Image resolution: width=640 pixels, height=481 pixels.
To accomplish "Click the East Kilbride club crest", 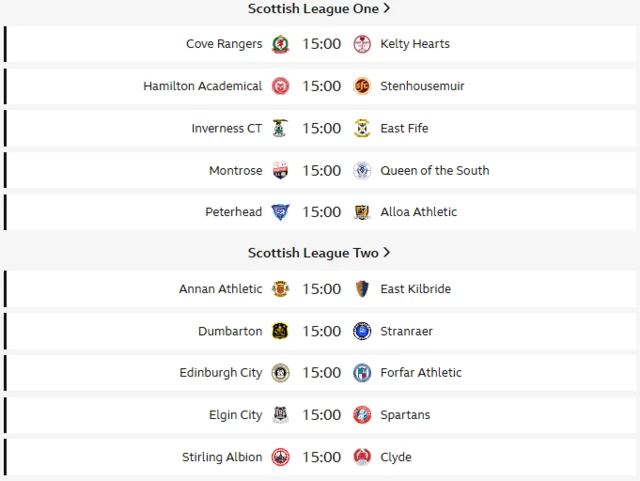I will [362, 289].
